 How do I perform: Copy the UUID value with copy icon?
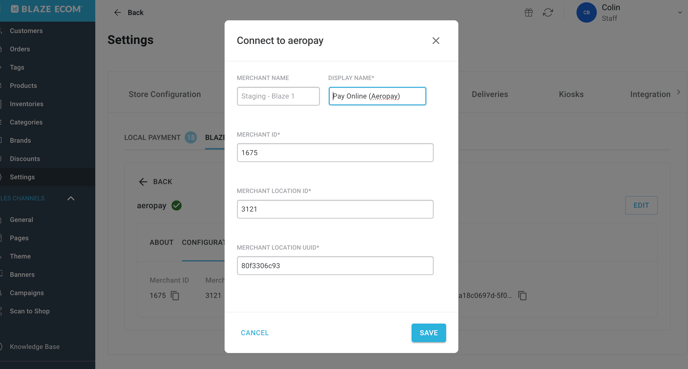tap(522, 296)
